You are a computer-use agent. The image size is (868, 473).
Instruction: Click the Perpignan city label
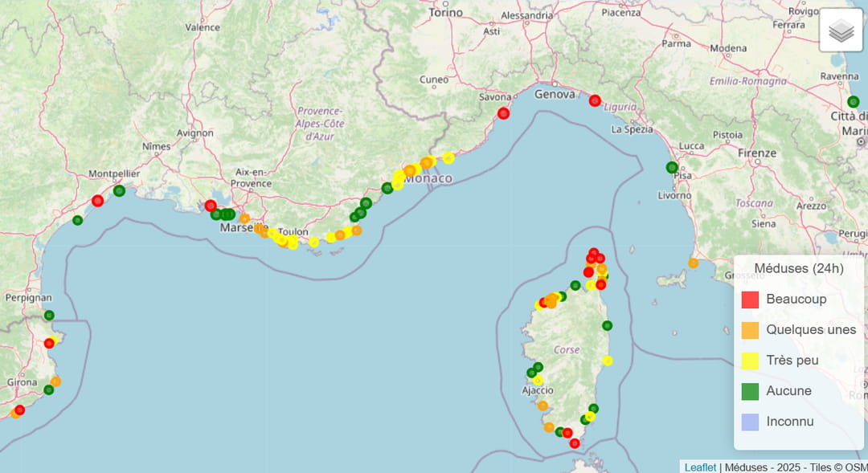tap(28, 298)
